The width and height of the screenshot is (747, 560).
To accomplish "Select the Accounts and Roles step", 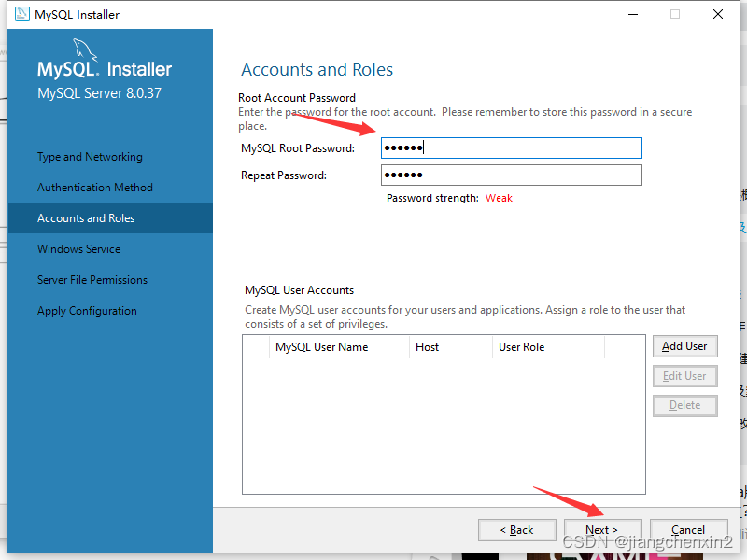I will [110, 218].
